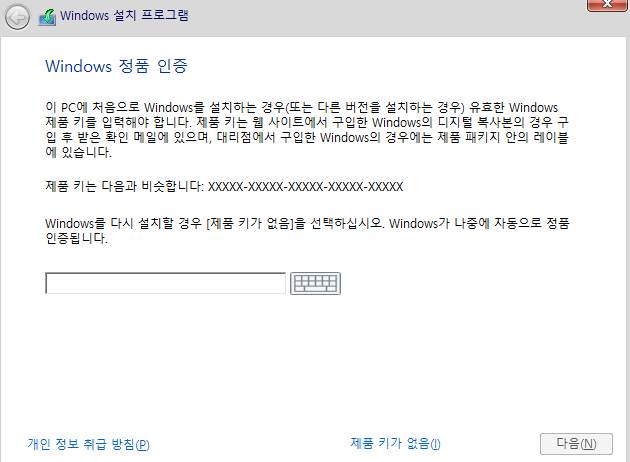
Task: Click the line starting 제품 키를 입력해야
Action: [x=307, y=122]
